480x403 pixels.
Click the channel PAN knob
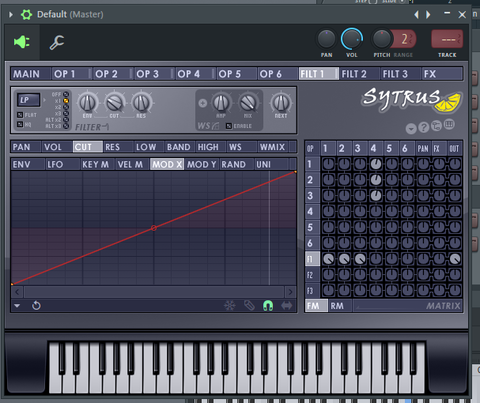pyautogui.click(x=326, y=39)
